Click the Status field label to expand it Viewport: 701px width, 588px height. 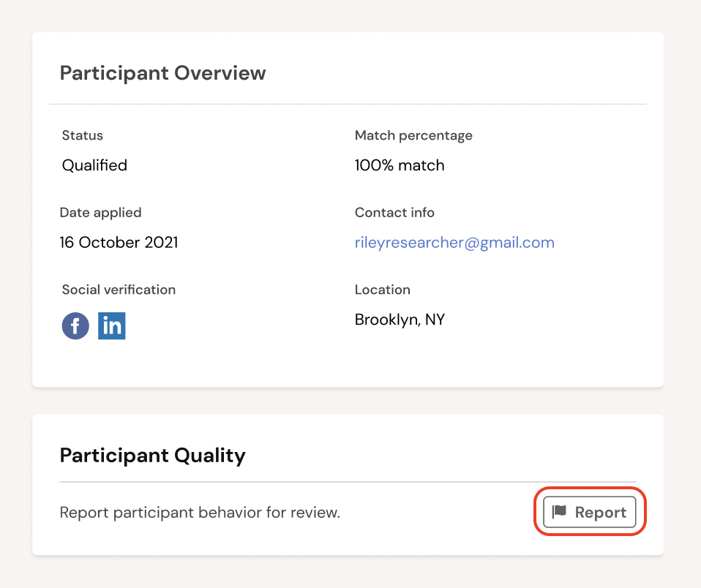click(82, 135)
